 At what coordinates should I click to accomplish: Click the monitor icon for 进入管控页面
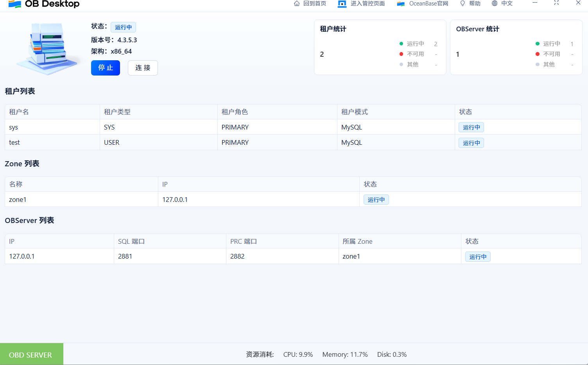342,3
